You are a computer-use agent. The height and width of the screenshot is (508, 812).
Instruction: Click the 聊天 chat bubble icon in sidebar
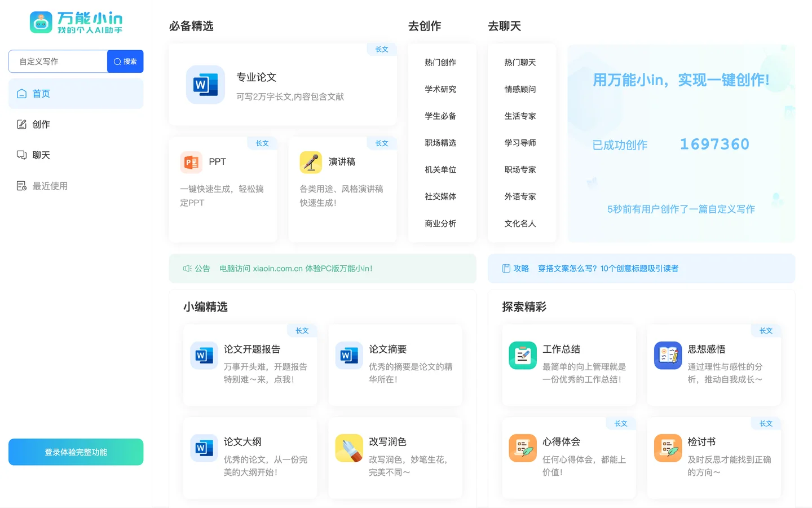coord(21,155)
